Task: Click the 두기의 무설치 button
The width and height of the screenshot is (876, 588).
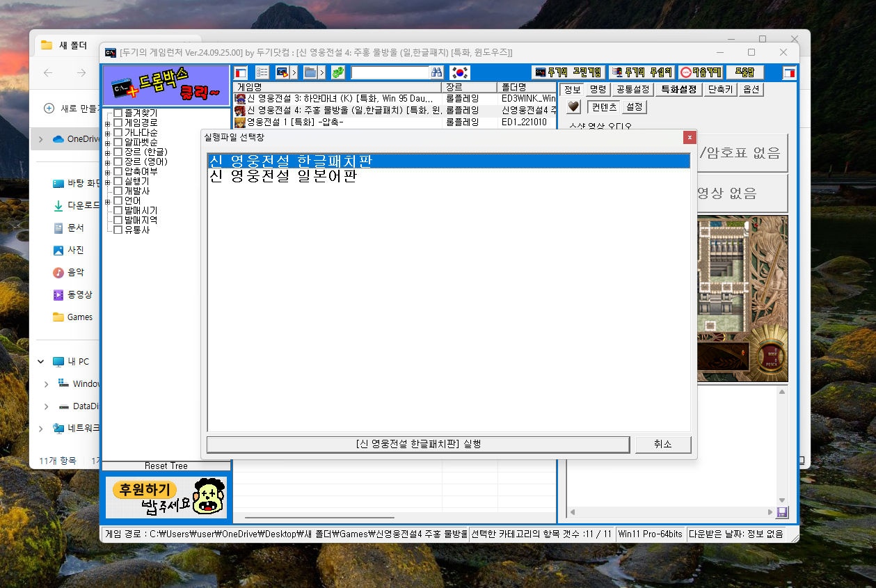Action: pyautogui.click(x=641, y=72)
